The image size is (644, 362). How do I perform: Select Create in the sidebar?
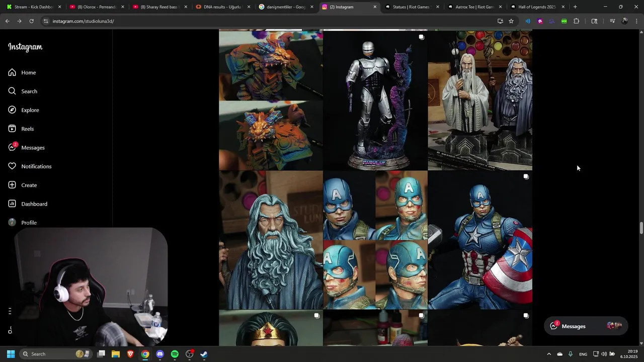(x=23, y=185)
